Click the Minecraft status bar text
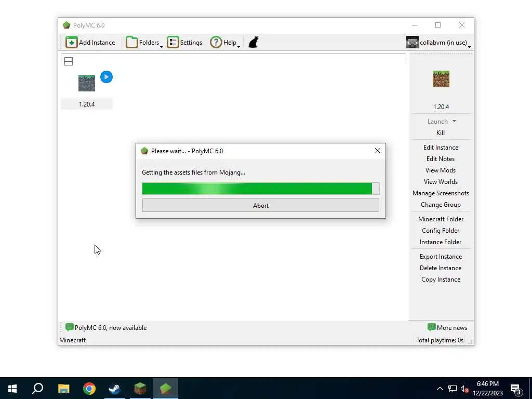532x399 pixels. 73,340
